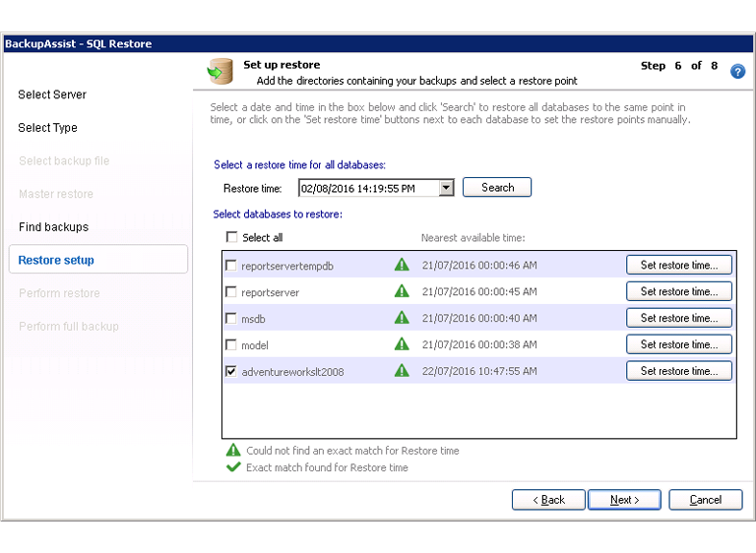Open Find backups step in sidebar
Screen dimensions: 756x553
pyautogui.click(x=53, y=227)
